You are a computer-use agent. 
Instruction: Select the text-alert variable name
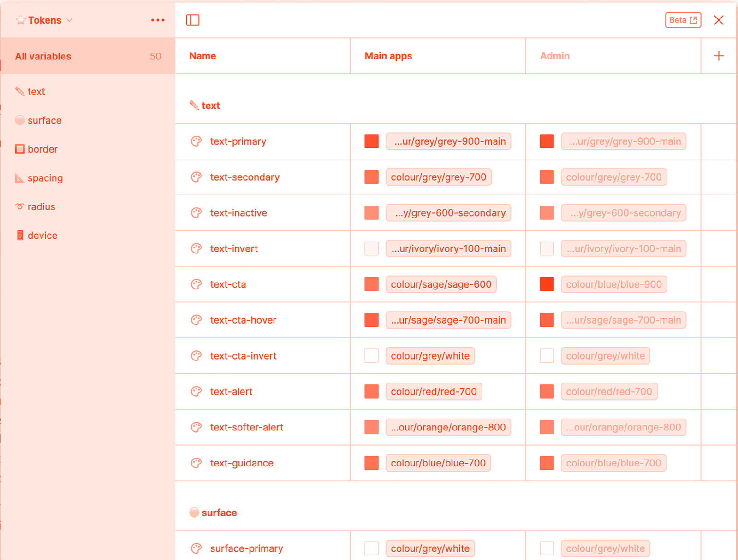tap(231, 391)
